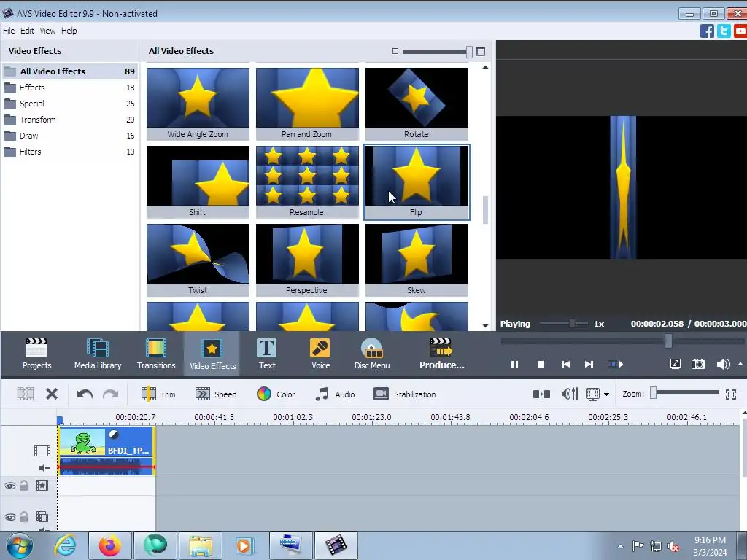Image resolution: width=747 pixels, height=560 pixels.
Task: Lock the video effects track
Action: pyautogui.click(x=24, y=485)
